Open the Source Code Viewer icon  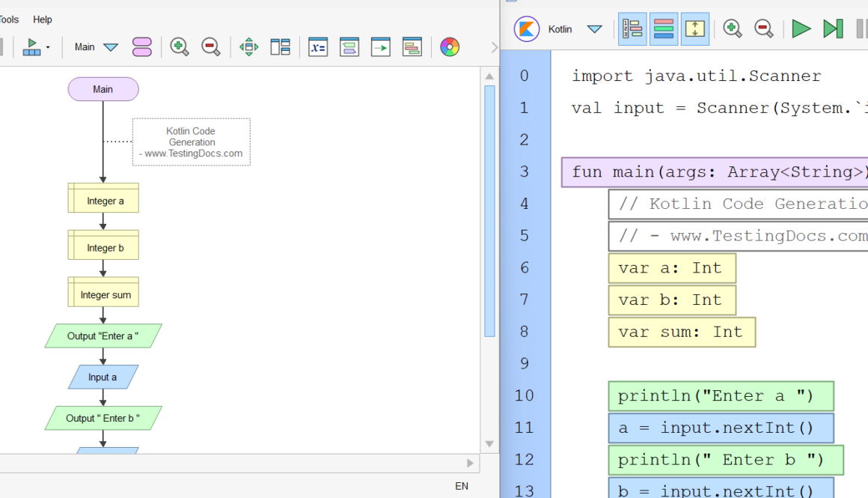click(x=412, y=47)
